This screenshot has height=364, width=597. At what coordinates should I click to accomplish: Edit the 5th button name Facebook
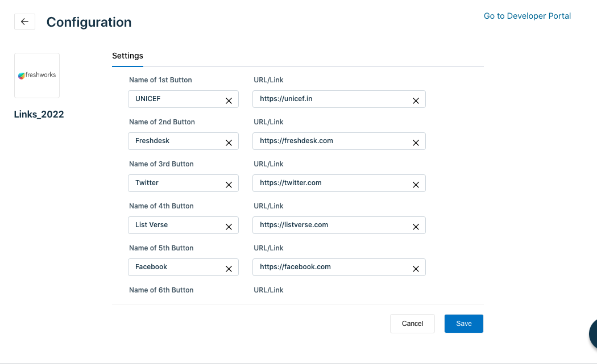click(x=183, y=267)
